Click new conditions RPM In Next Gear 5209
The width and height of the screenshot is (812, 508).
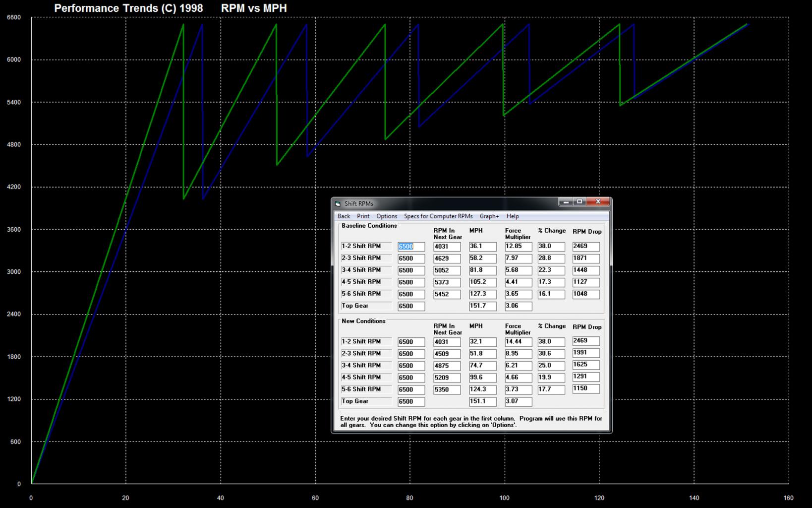pyautogui.click(x=447, y=378)
